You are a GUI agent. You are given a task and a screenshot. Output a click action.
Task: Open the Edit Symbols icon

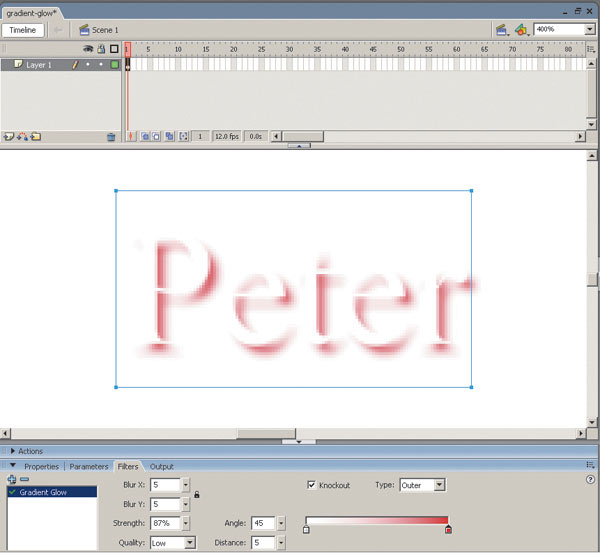coord(521,30)
